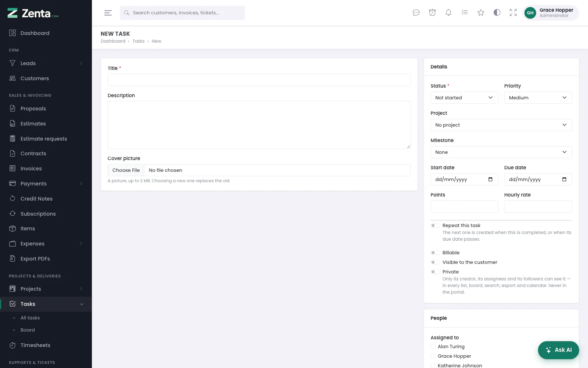Click the Credit Notes icon in sidebar
588x368 pixels.
tap(12, 199)
